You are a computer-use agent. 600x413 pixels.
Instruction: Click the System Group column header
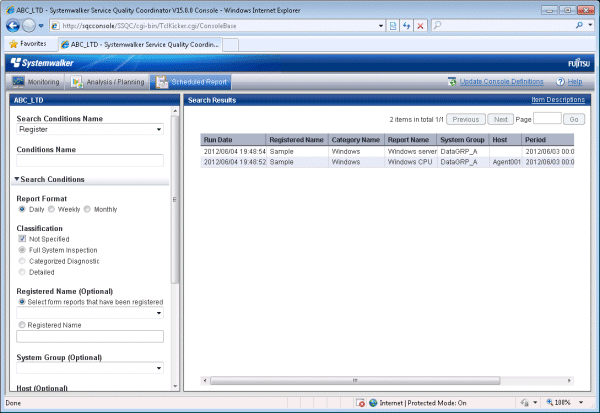[463, 140]
